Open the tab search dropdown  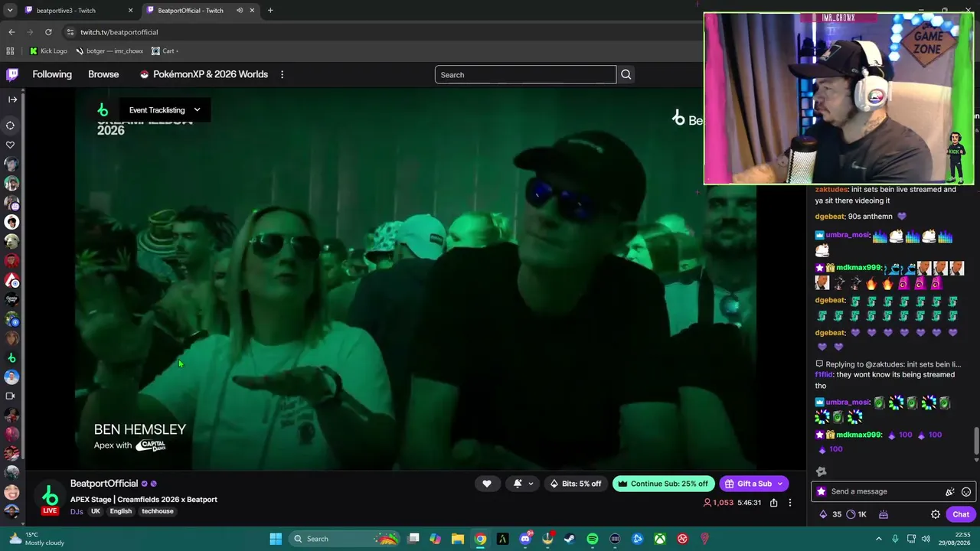click(10, 10)
